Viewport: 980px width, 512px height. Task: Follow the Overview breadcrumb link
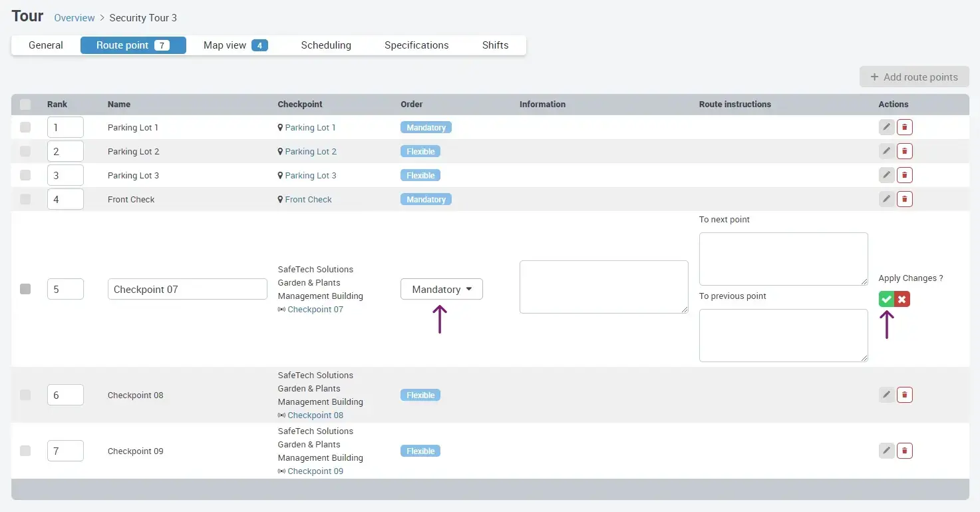click(x=75, y=18)
